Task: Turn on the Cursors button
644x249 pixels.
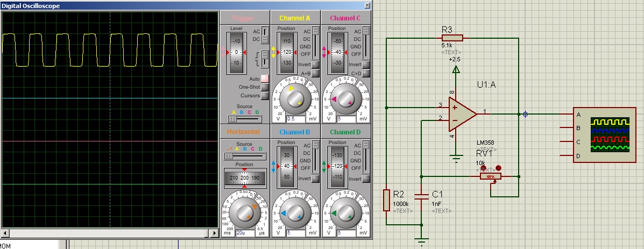Action: 265,96
